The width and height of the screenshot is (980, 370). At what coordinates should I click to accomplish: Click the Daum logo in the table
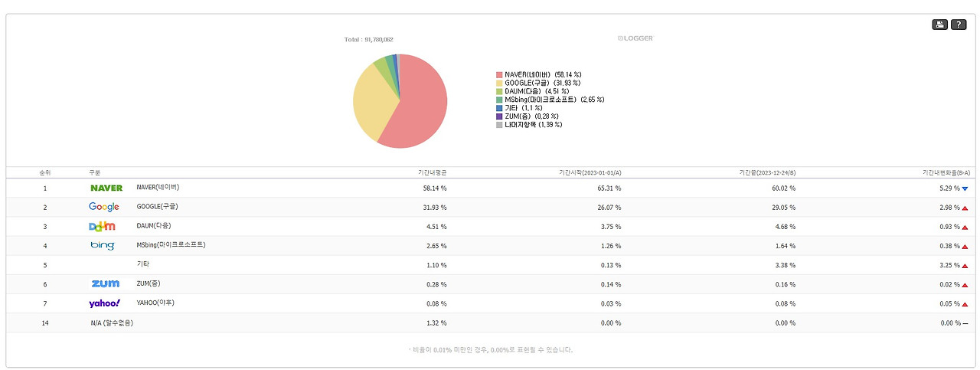click(103, 226)
